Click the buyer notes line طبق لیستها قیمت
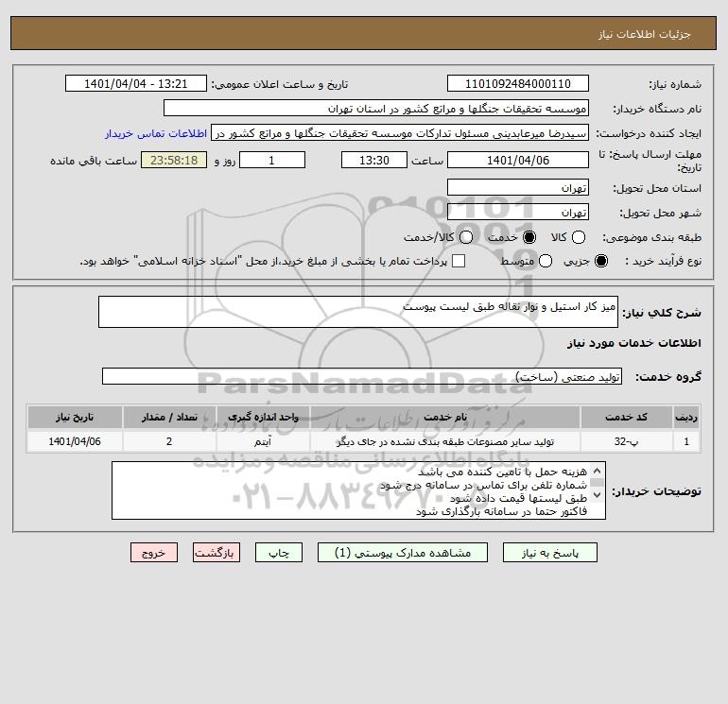This screenshot has height=704, width=728. coord(519,498)
